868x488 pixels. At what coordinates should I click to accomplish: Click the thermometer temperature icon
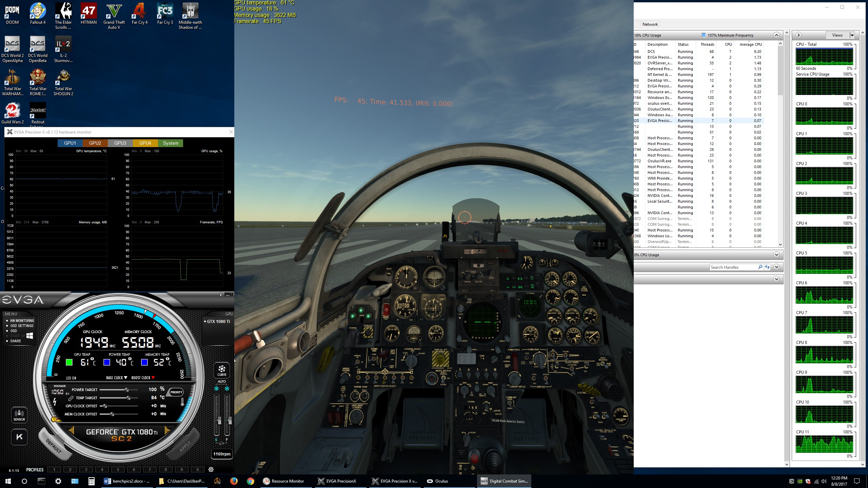[182, 402]
